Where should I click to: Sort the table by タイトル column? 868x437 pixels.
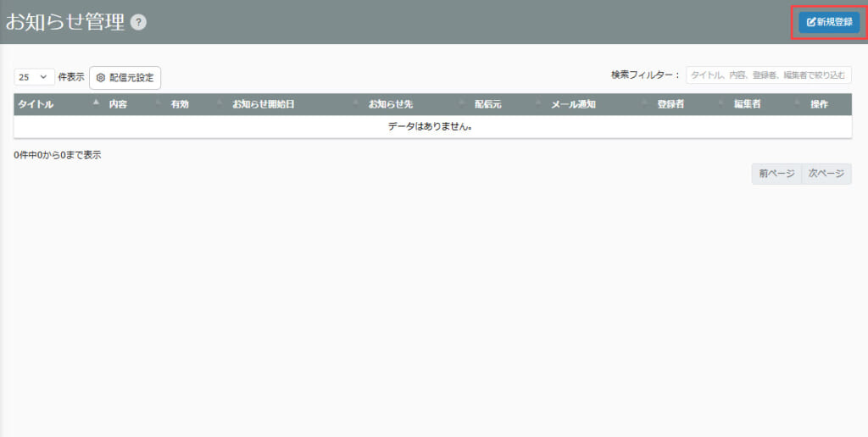pos(36,104)
